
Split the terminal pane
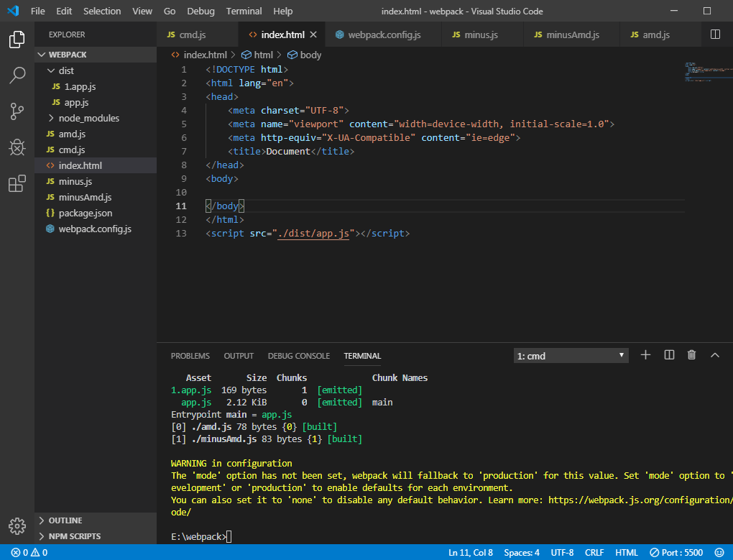(x=669, y=355)
